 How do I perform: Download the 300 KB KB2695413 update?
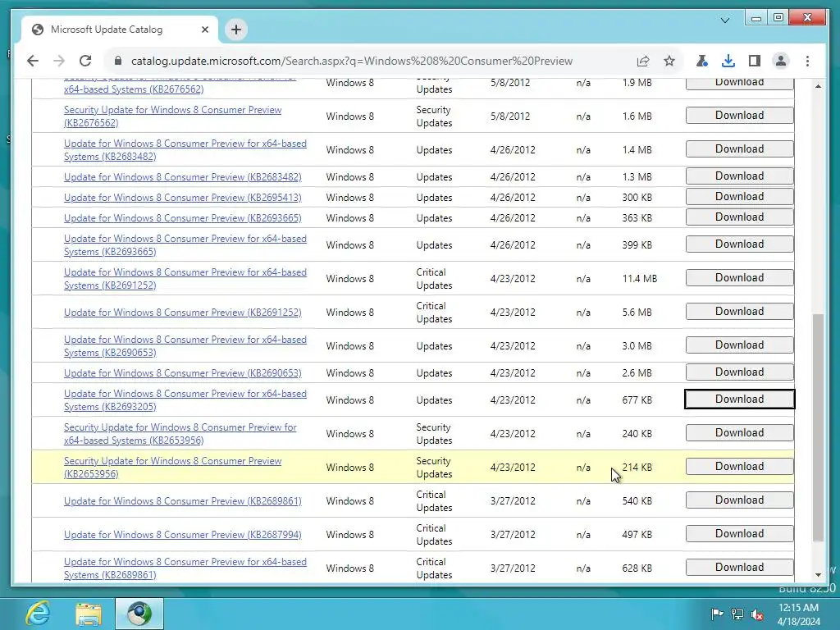click(x=739, y=196)
